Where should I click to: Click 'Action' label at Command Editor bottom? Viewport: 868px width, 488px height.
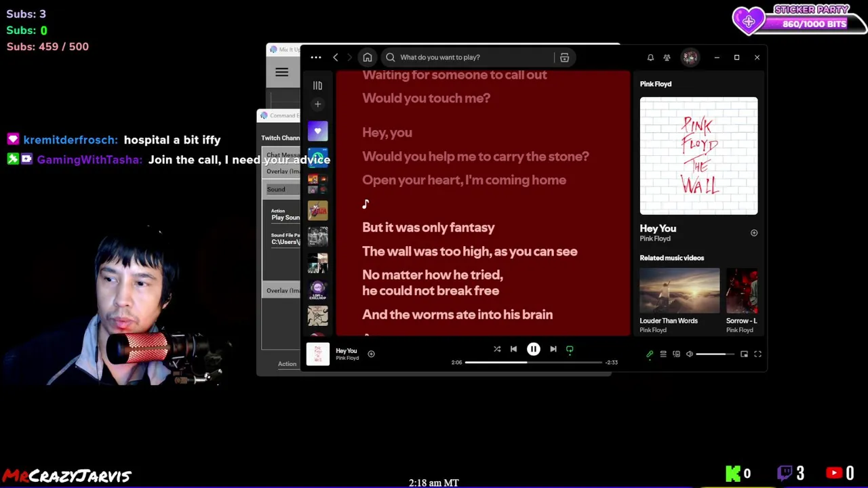point(287,364)
